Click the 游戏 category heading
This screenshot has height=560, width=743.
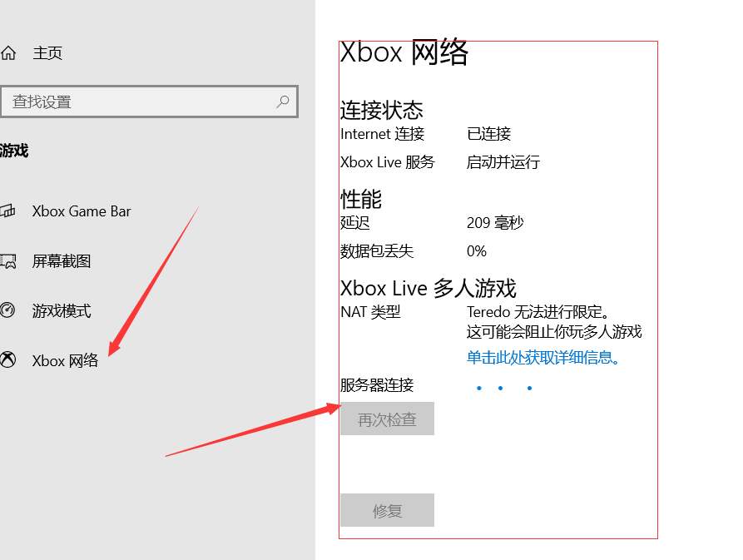pyautogui.click(x=14, y=151)
